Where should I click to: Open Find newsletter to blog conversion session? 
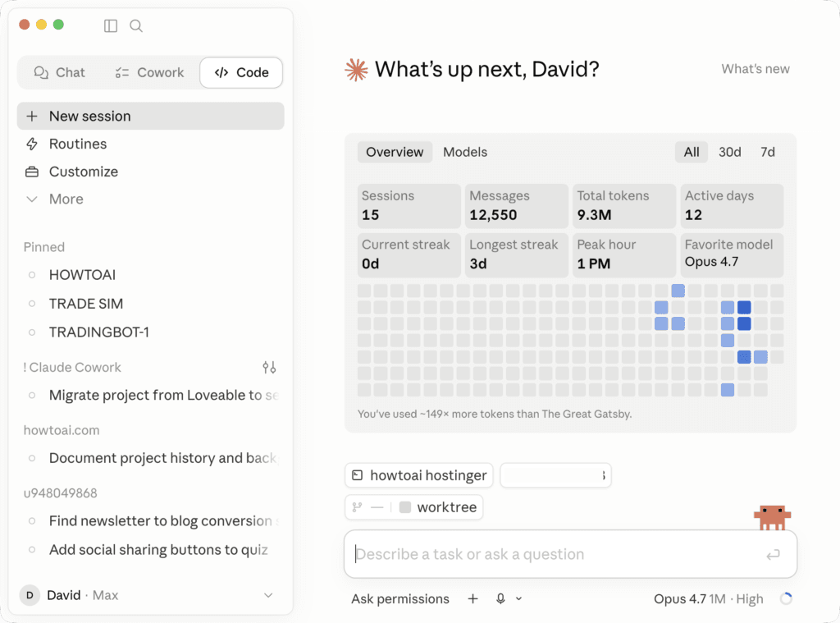point(151,520)
